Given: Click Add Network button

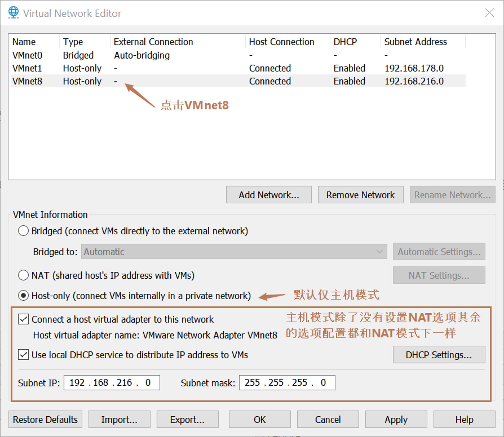Looking at the screenshot, I should coord(269,195).
